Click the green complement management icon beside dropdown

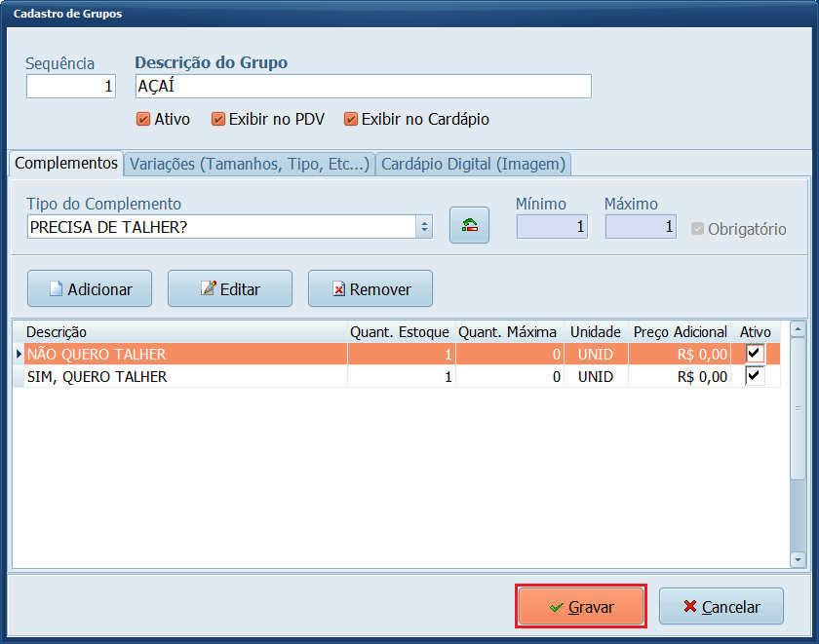coord(469,223)
